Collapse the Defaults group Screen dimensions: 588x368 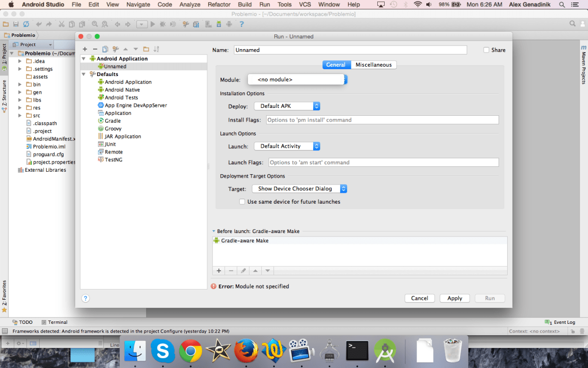(84, 74)
